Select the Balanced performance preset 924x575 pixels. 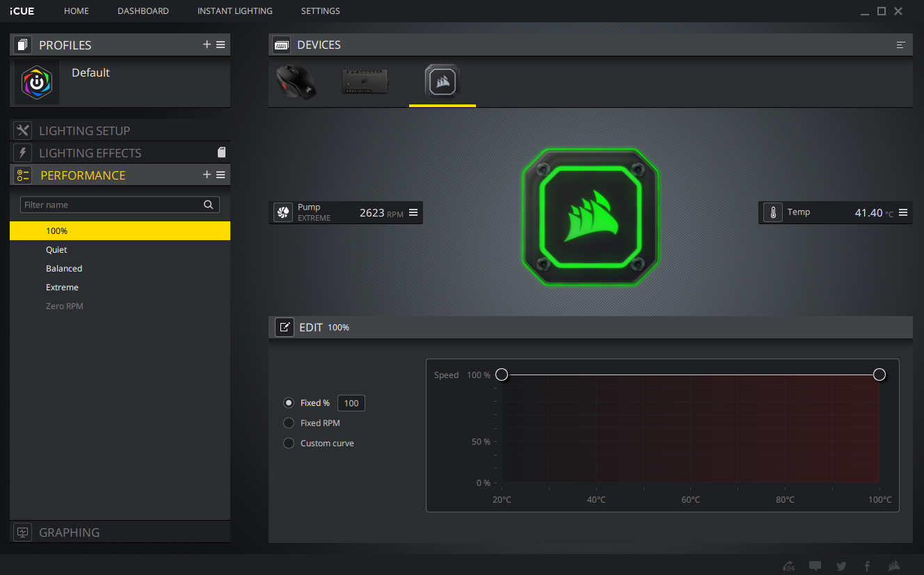(x=120, y=269)
